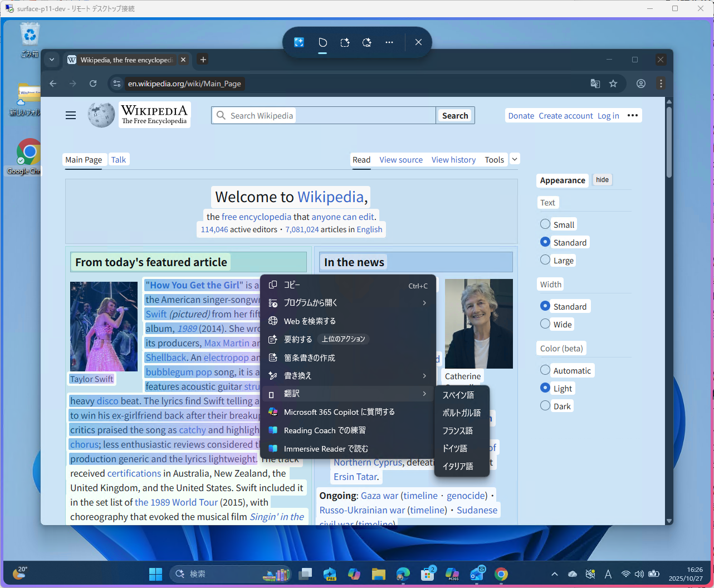
Task: Choose Immersive Reader で読む
Action: click(348, 449)
